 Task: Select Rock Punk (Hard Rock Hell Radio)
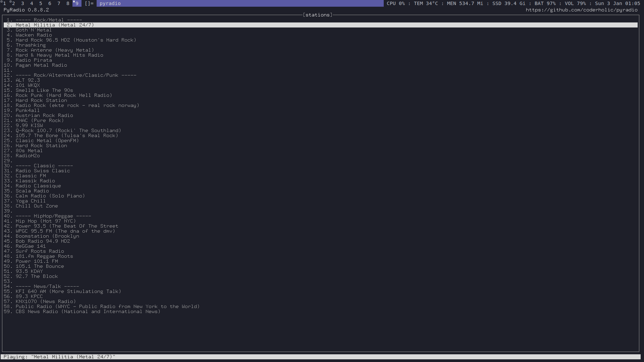(x=64, y=95)
